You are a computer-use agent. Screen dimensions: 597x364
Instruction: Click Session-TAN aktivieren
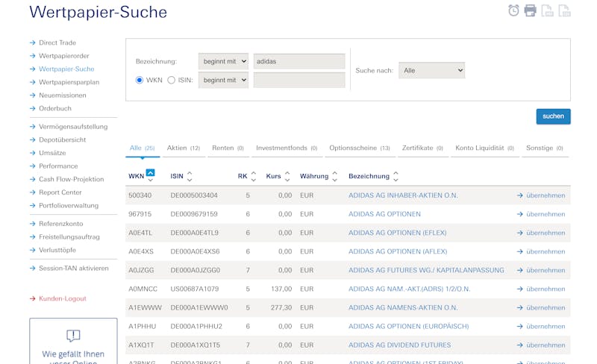(73, 268)
